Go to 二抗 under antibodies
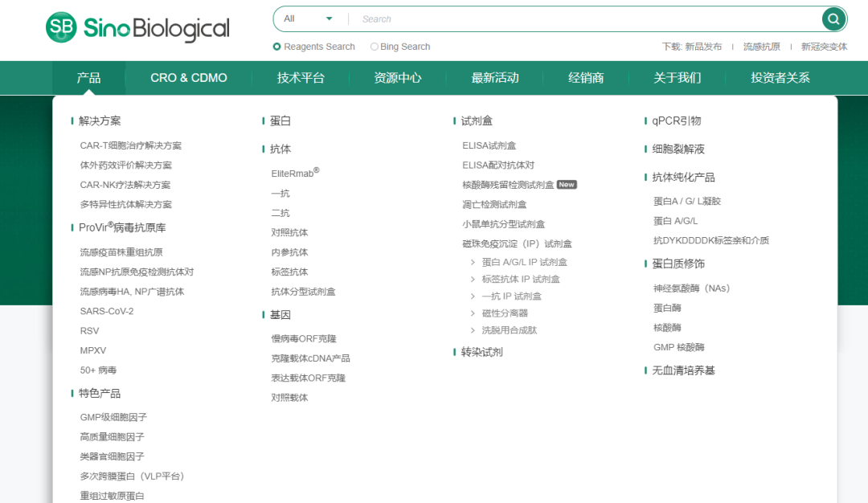868x503 pixels. pyautogui.click(x=280, y=213)
